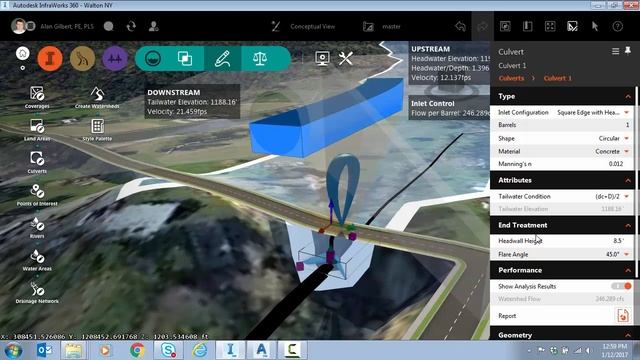Open File Explorer from the taskbar
This screenshot has height=360, width=640.
tap(73, 350)
